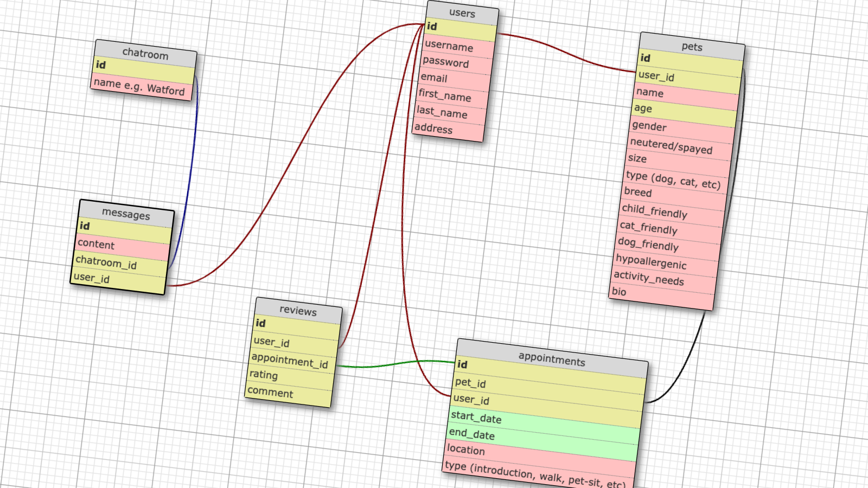Image resolution: width=868 pixels, height=488 pixels.
Task: Click the messages table title
Action: tap(126, 216)
